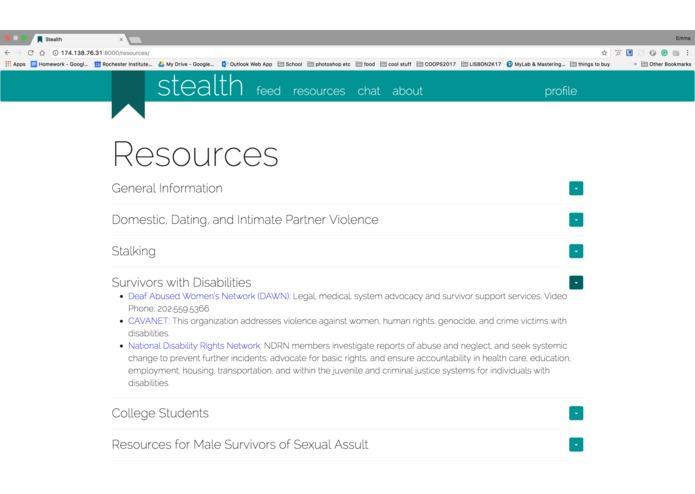
Task: Close the Stealth browser tab
Action: pyautogui.click(x=121, y=39)
